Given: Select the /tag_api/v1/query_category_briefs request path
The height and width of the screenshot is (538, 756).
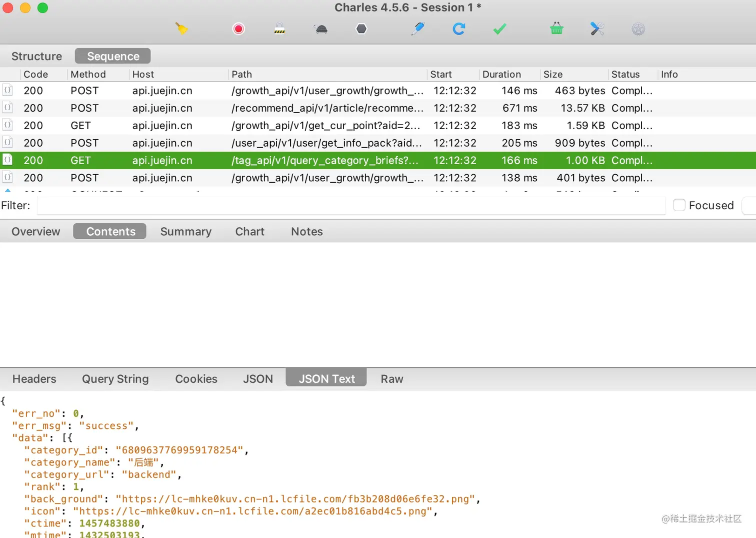Looking at the screenshot, I should coord(325,161).
